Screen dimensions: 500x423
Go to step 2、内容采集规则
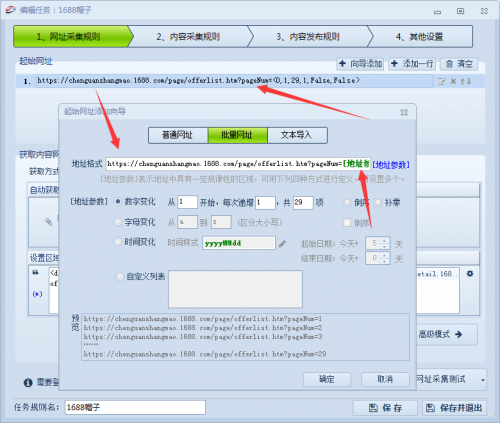coord(188,36)
